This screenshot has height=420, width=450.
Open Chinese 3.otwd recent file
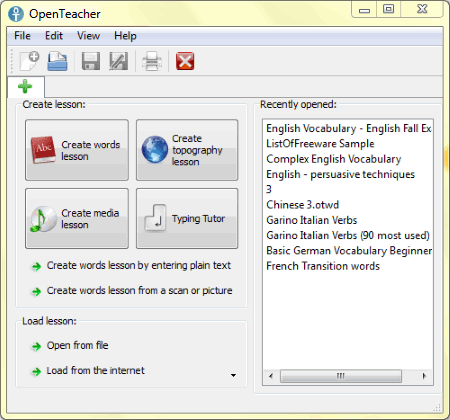pos(348,205)
